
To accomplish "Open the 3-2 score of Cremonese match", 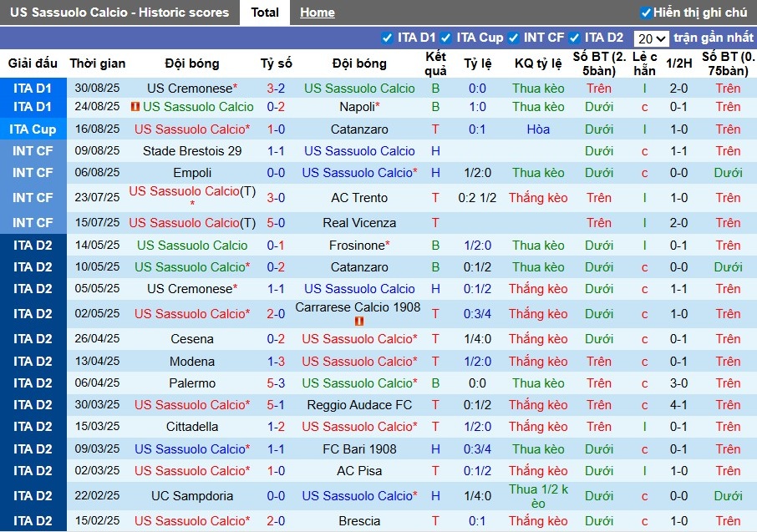I will click(x=276, y=89).
